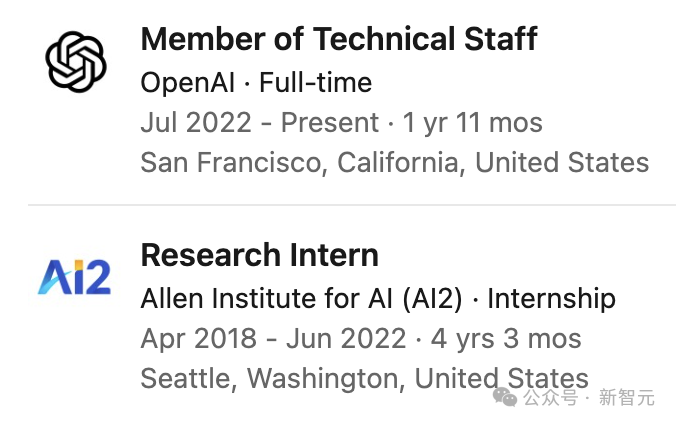Click Allen Institute for AI (AI2) name
676x424 pixels.
click(x=301, y=298)
